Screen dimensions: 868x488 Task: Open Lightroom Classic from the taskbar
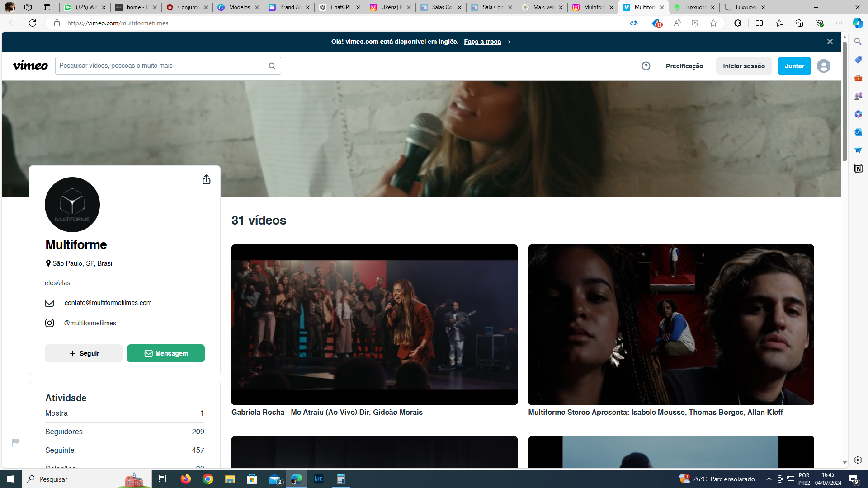319,479
